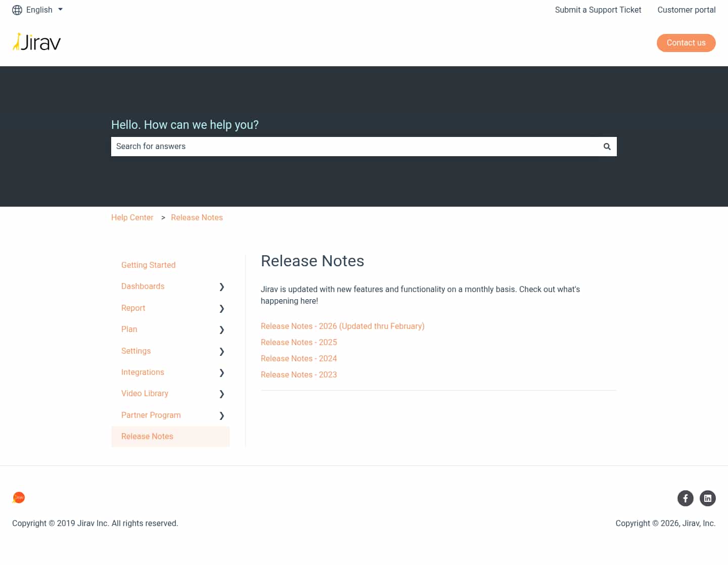Click the Jirav logo in the header
Image resolution: width=728 pixels, height=565 pixels.
(x=36, y=42)
